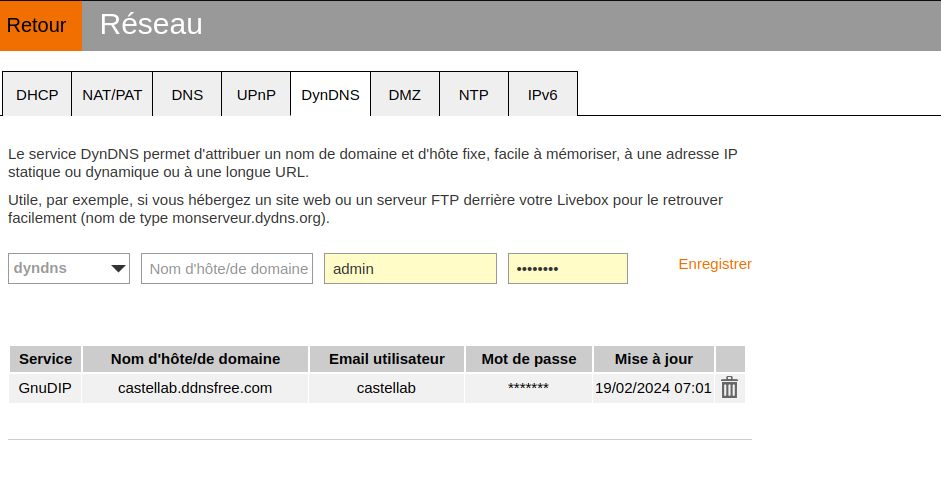Select the DNS tab
The height and width of the screenshot is (498, 941).
pyautogui.click(x=187, y=96)
